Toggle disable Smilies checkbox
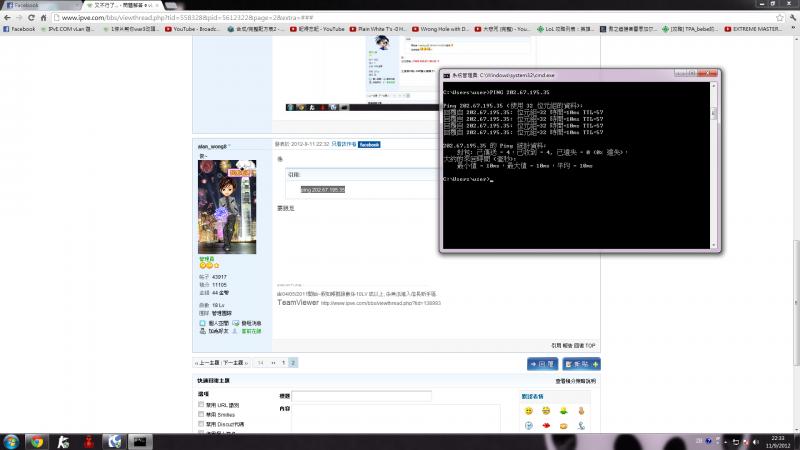The width and height of the screenshot is (800, 450). coord(201,414)
